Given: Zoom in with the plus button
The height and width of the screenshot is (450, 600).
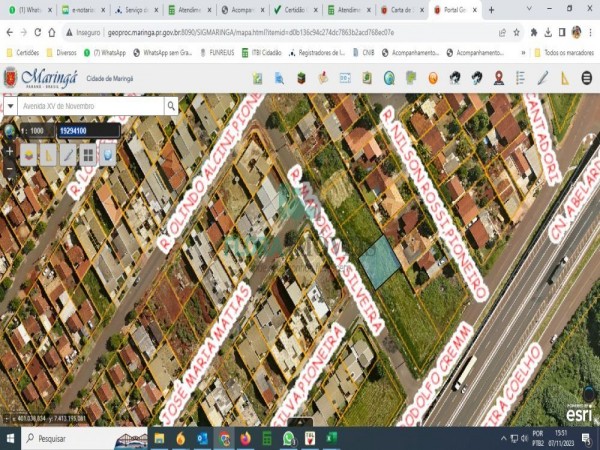Looking at the screenshot, I should tap(9, 151).
